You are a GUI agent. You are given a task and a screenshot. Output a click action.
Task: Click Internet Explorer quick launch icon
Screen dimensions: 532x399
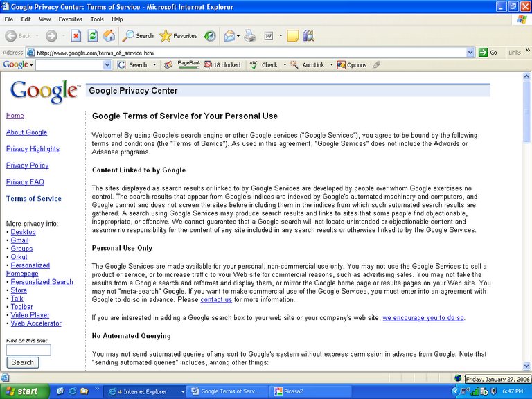72,391
